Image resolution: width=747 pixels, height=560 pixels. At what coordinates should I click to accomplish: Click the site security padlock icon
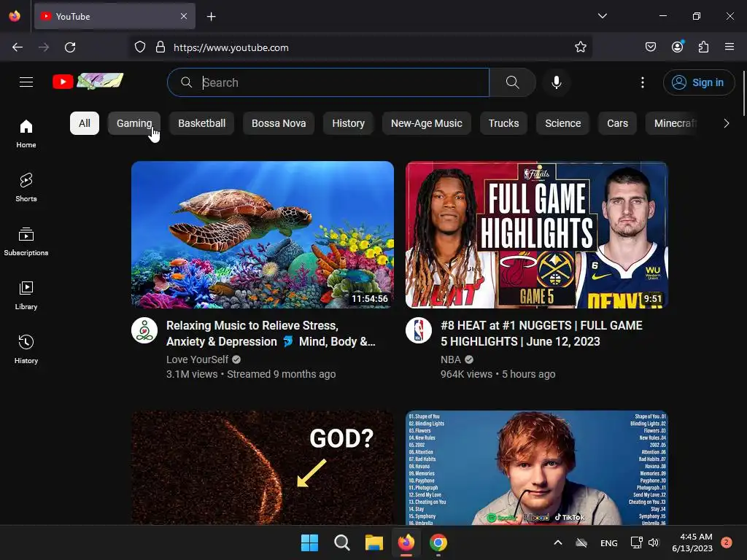(x=160, y=47)
